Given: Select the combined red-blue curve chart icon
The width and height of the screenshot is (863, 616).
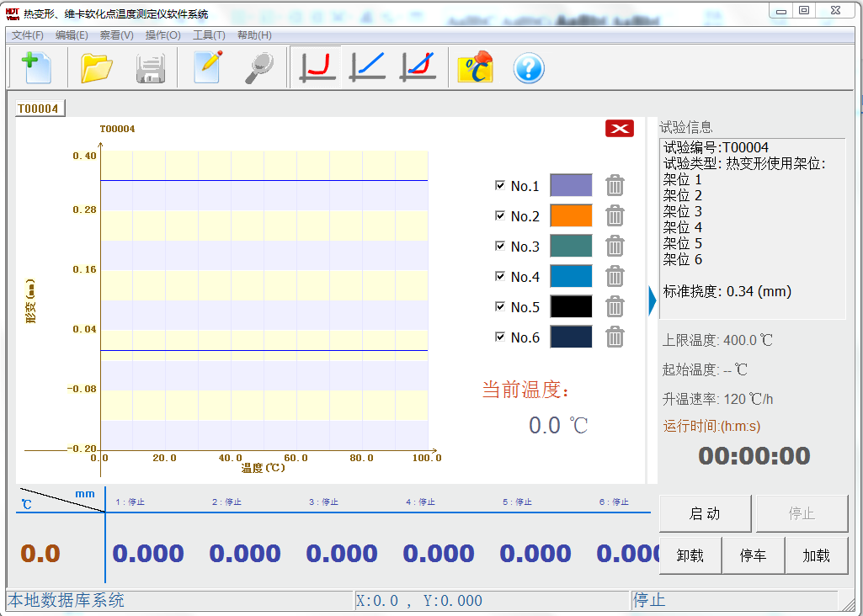Looking at the screenshot, I should [418, 67].
